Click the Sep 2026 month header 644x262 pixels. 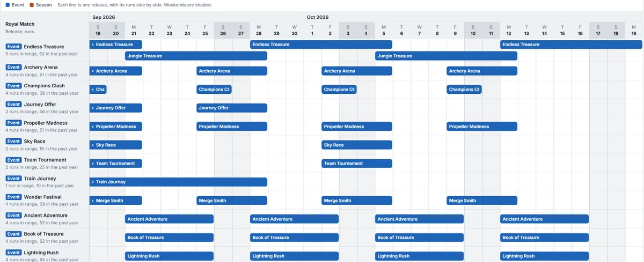coord(104,17)
